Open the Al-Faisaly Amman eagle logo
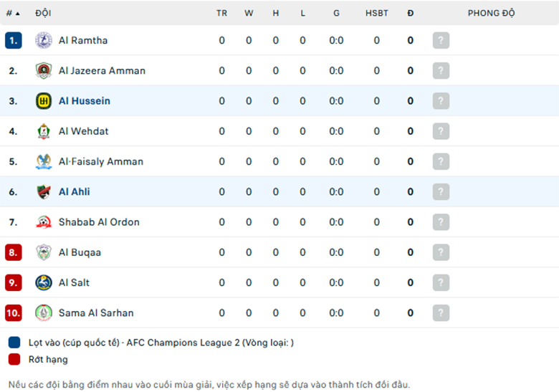 pyautogui.click(x=44, y=161)
